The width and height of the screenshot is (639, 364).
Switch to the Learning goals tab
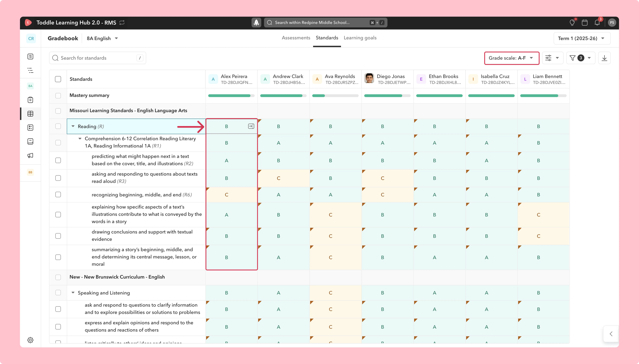tap(360, 38)
